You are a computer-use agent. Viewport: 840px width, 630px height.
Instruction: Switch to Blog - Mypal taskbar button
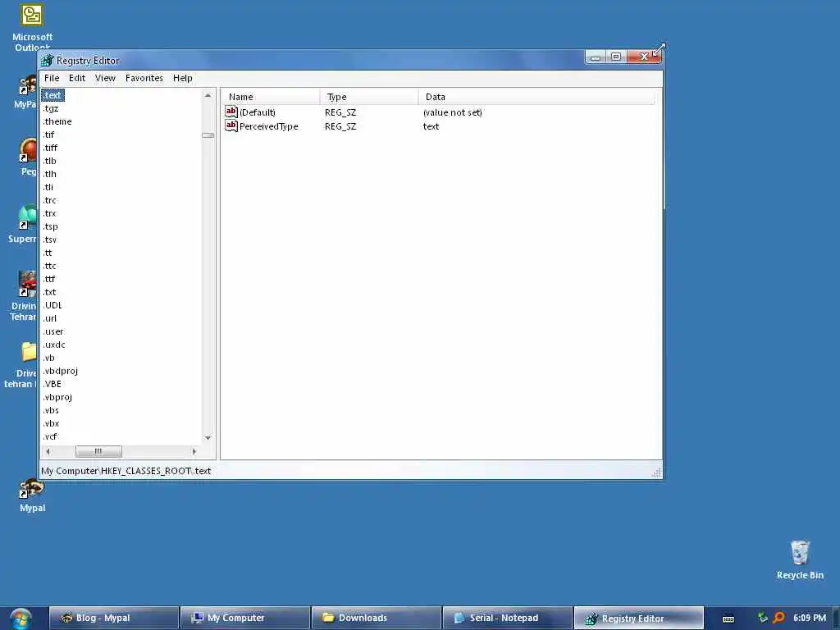coord(113,618)
